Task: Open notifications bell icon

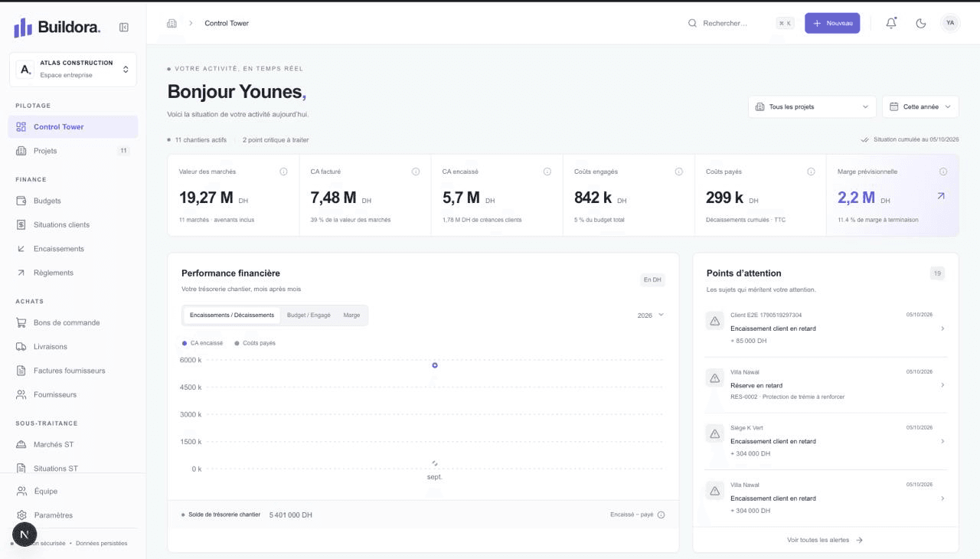Action: 891,23
